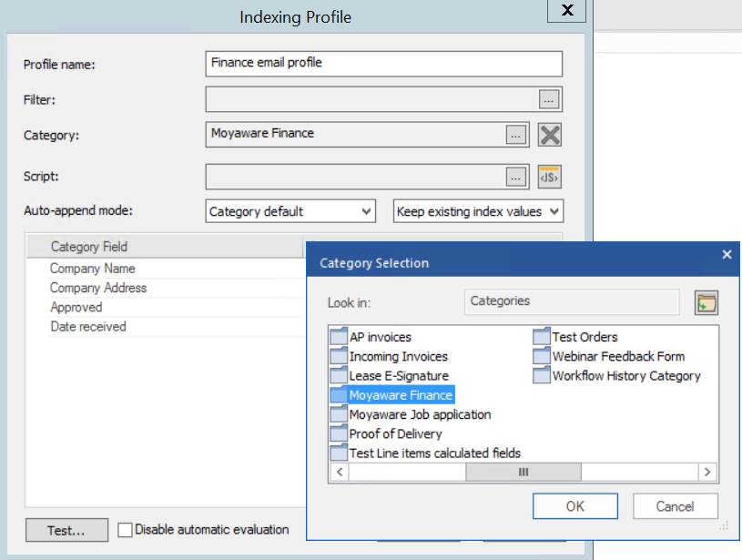Click the Workflow History Category icon
The image size is (742, 560).
coord(542,375)
